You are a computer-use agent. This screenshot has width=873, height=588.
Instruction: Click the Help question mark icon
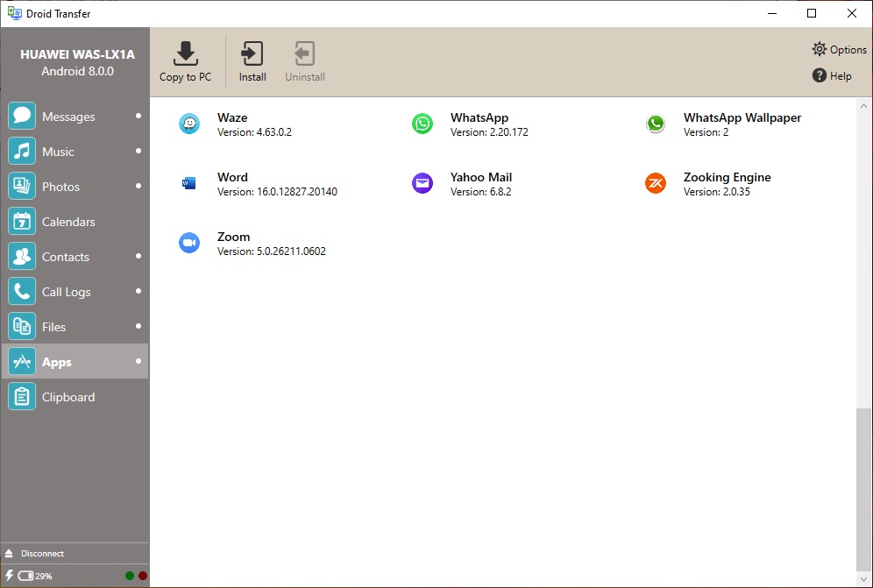[819, 75]
